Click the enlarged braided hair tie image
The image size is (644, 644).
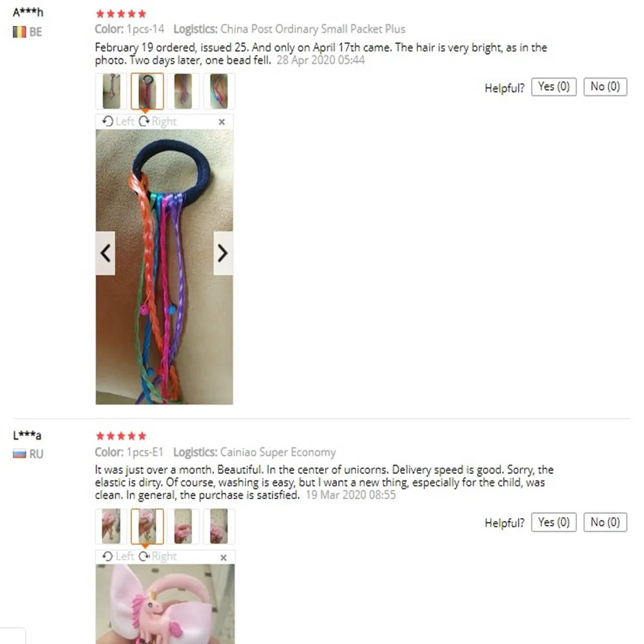pyautogui.click(x=164, y=267)
